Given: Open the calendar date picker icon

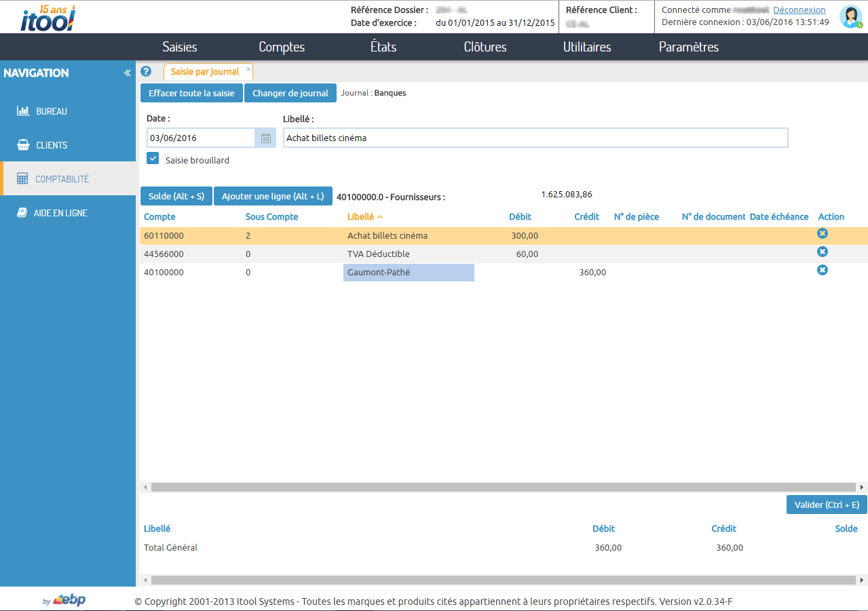Looking at the screenshot, I should [x=266, y=138].
